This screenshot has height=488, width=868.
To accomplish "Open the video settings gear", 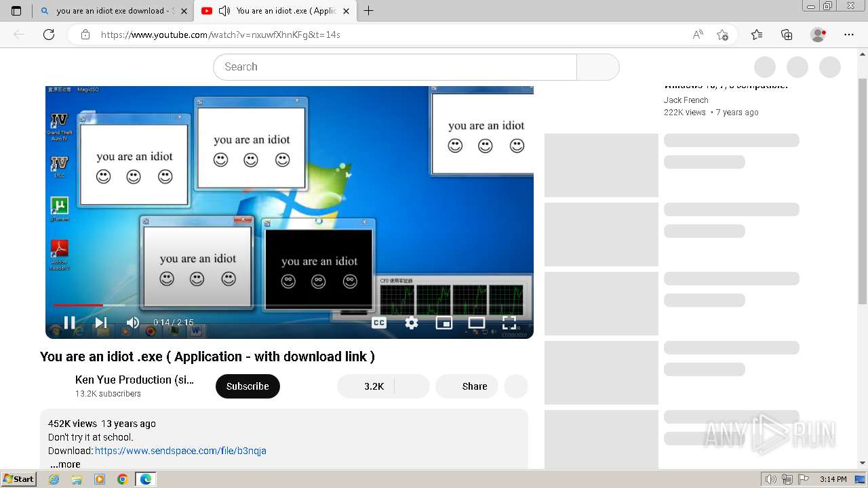I will pos(412,323).
